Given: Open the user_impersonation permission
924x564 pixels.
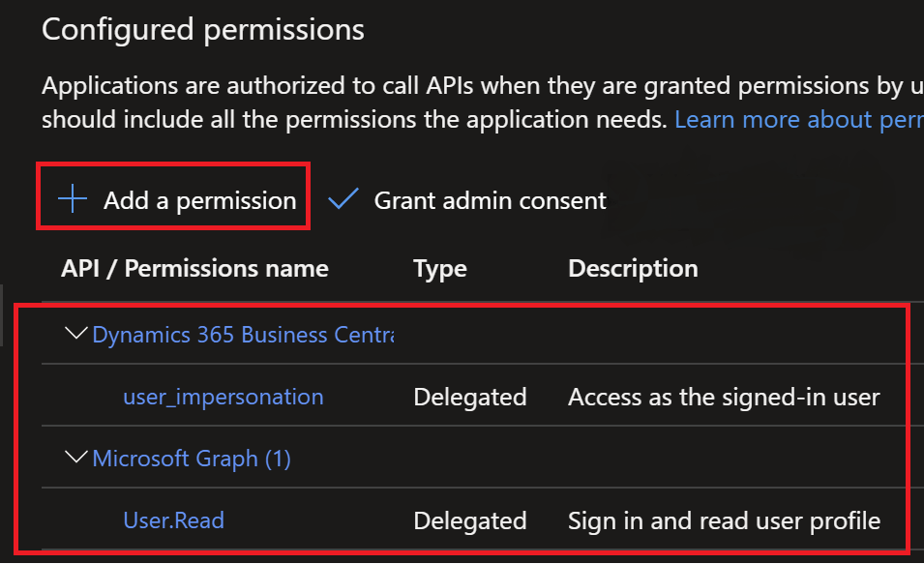Looking at the screenshot, I should point(224,397).
